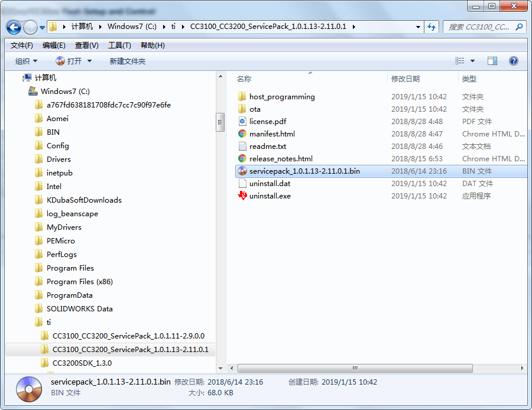Image resolution: width=532 pixels, height=410 pixels.
Task: Click the host_programming folder icon
Action: tap(242, 97)
